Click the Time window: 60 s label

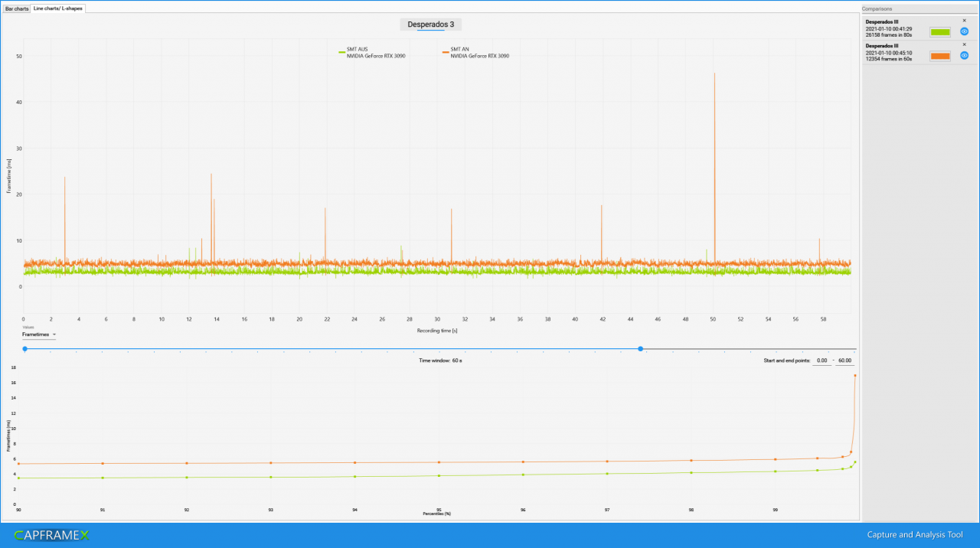click(x=440, y=360)
